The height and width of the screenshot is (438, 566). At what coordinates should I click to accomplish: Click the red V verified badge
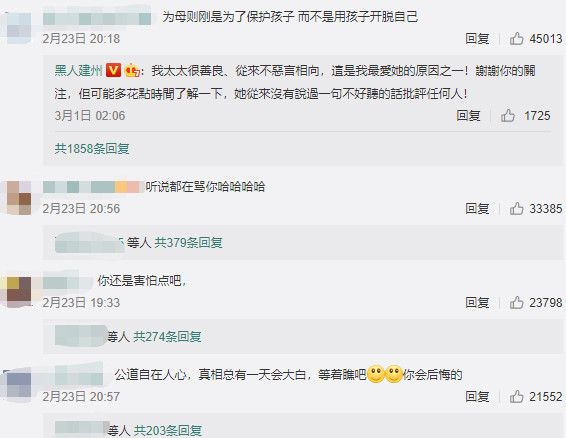click(x=113, y=70)
